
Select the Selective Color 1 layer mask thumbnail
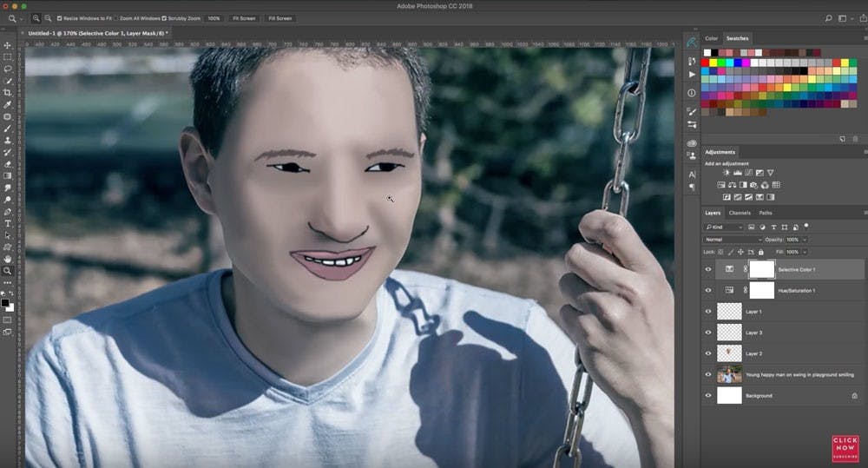(762, 269)
